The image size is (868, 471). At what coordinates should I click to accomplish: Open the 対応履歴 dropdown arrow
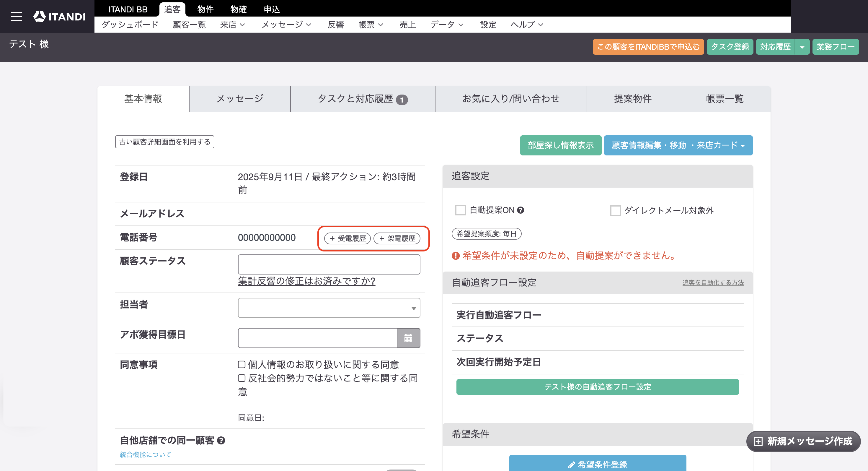click(802, 47)
